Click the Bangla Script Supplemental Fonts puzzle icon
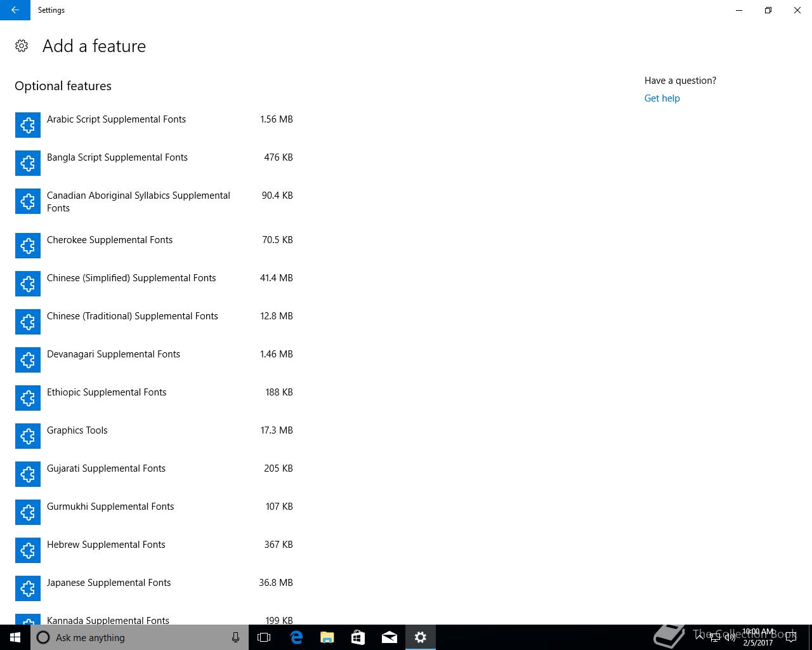The height and width of the screenshot is (650, 812). (x=28, y=163)
